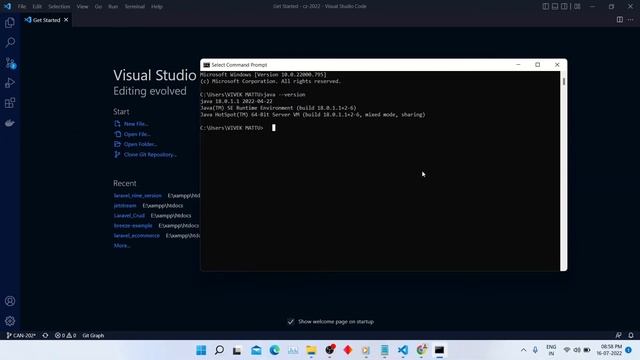Click the feedback icon in the status bar
Viewport: 640px width, 360px height.
(x=618, y=336)
